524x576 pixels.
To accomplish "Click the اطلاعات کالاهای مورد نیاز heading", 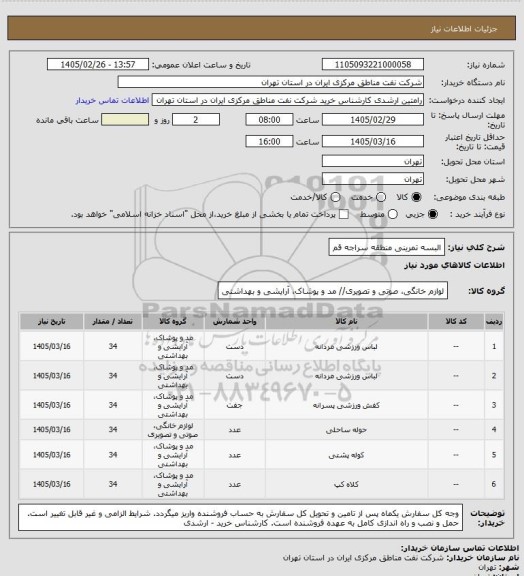I will (454, 265).
